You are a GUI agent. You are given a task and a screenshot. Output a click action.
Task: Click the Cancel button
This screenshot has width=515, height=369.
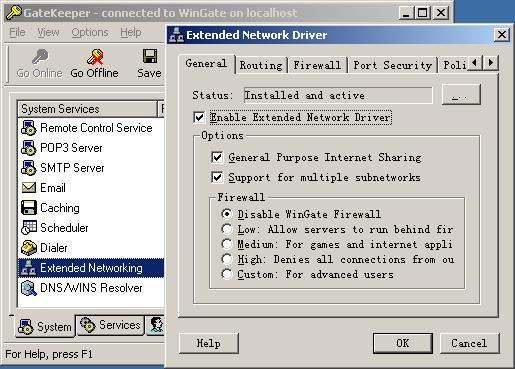click(x=469, y=343)
